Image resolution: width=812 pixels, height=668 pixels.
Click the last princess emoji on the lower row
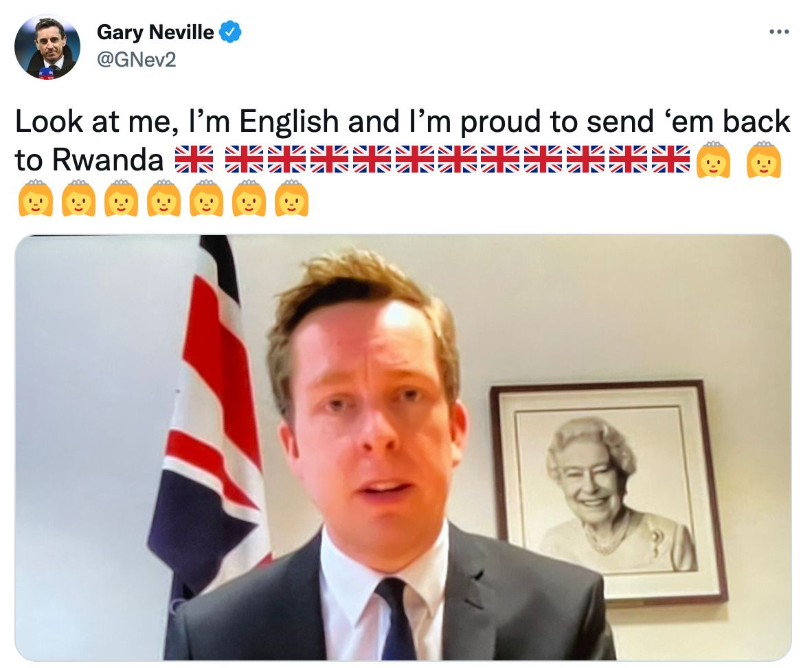pyautogui.click(x=291, y=198)
